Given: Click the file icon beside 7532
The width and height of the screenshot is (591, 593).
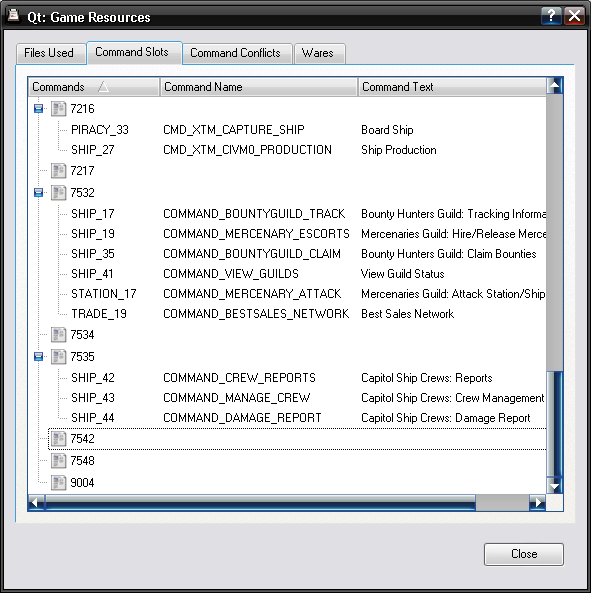Looking at the screenshot, I should (x=59, y=192).
